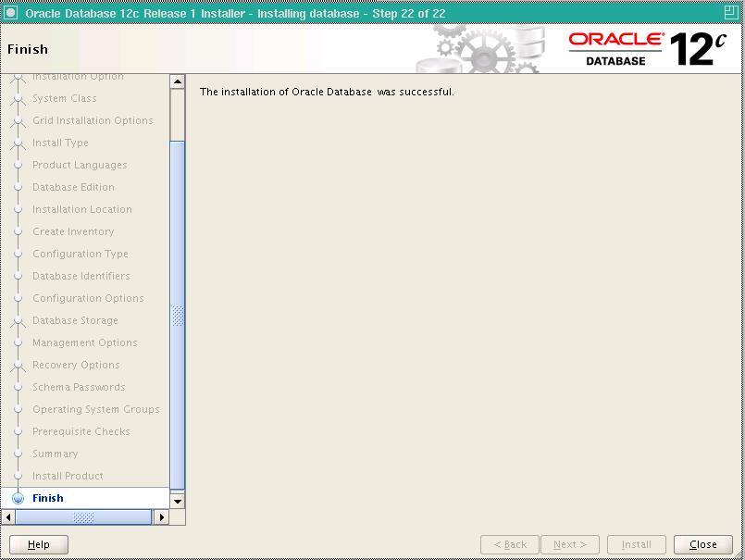Viewport: 745px width, 560px height.
Task: Select the Database Storage step
Action: [75, 320]
